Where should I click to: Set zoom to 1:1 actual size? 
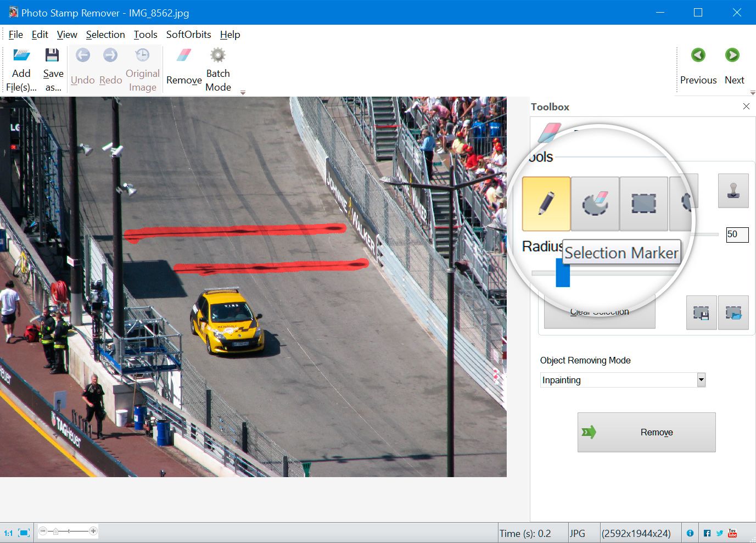[x=8, y=533]
